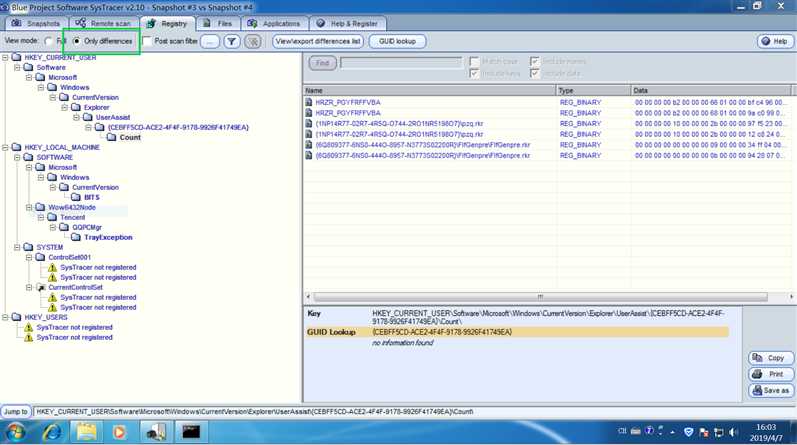This screenshot has width=797, height=445.
Task: Click the filter funnel icon button
Action: (x=232, y=41)
